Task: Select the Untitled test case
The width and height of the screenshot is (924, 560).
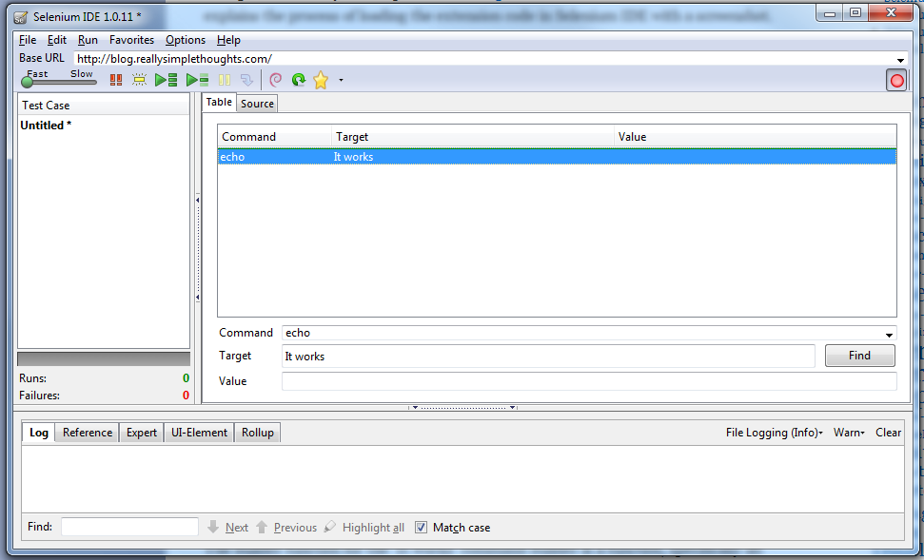Action: tap(46, 126)
